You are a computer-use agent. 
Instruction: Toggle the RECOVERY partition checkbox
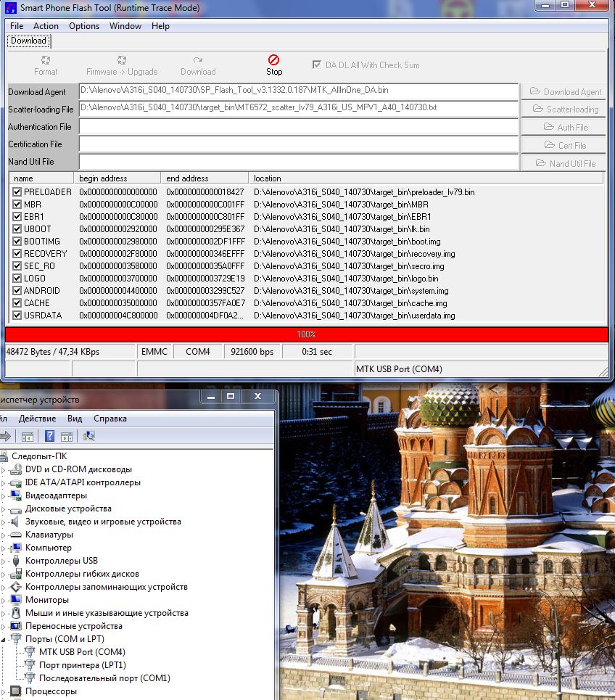point(17,254)
